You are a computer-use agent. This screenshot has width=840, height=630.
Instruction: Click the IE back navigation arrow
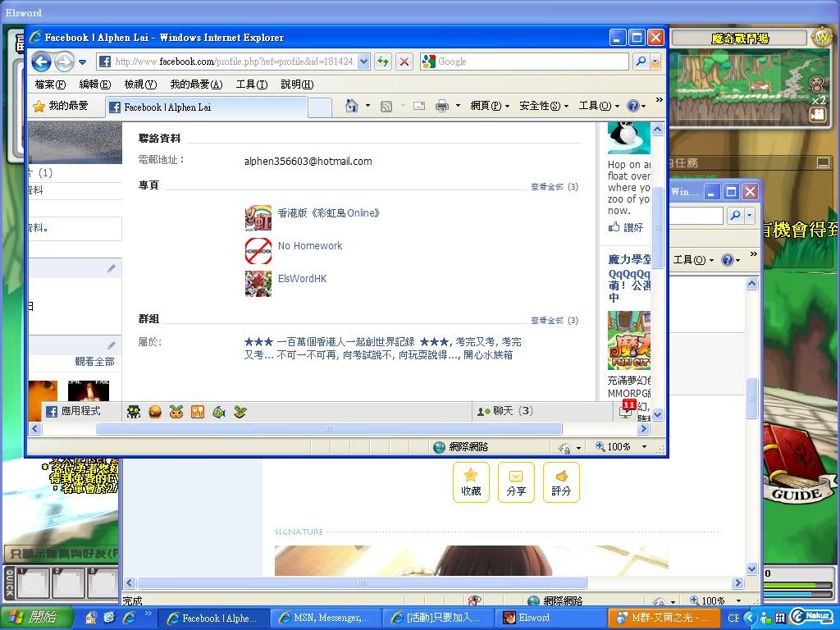[41, 62]
